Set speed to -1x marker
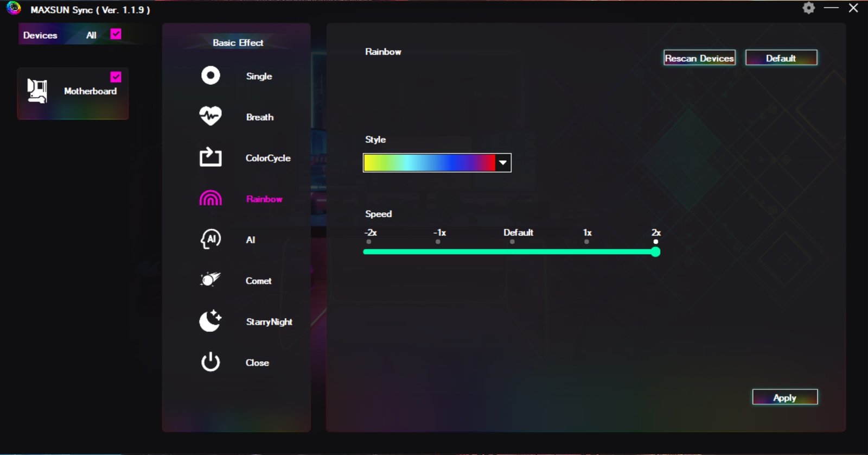 point(438,242)
